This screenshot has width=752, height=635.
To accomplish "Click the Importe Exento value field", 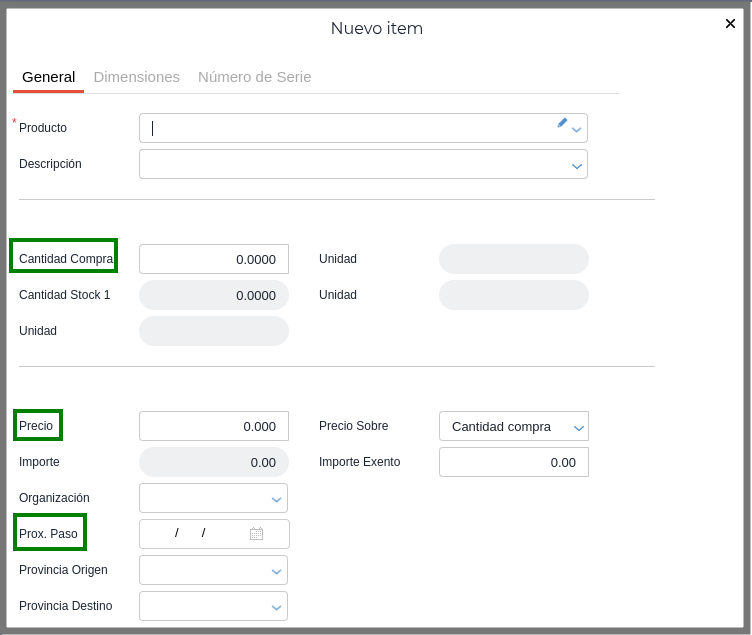I will 513,462.
